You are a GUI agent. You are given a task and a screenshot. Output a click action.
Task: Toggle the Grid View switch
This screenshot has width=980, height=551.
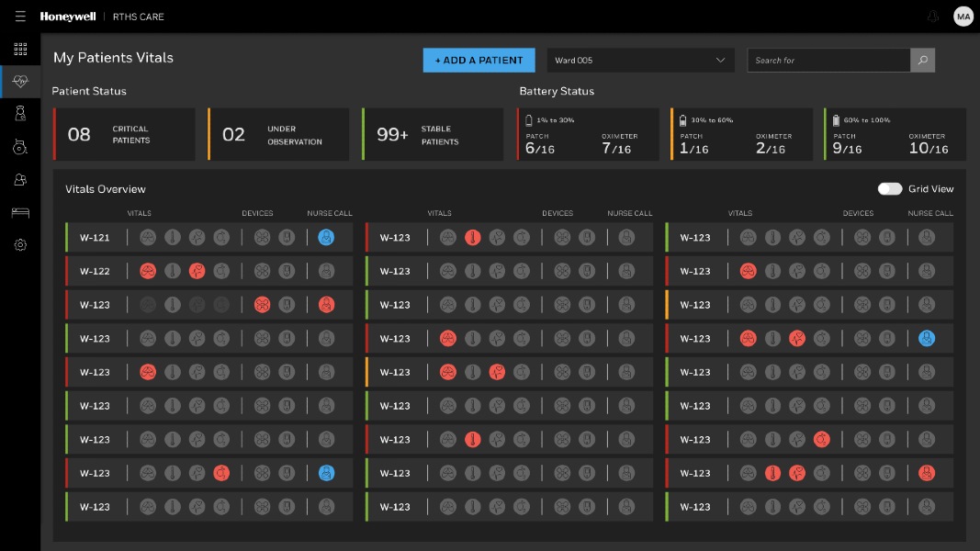coord(889,189)
